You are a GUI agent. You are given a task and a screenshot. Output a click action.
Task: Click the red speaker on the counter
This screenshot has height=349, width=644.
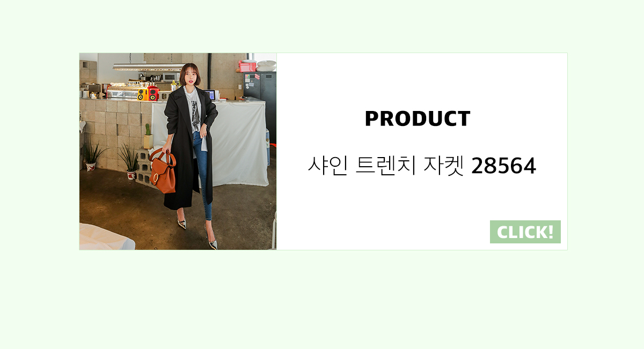[153, 94]
